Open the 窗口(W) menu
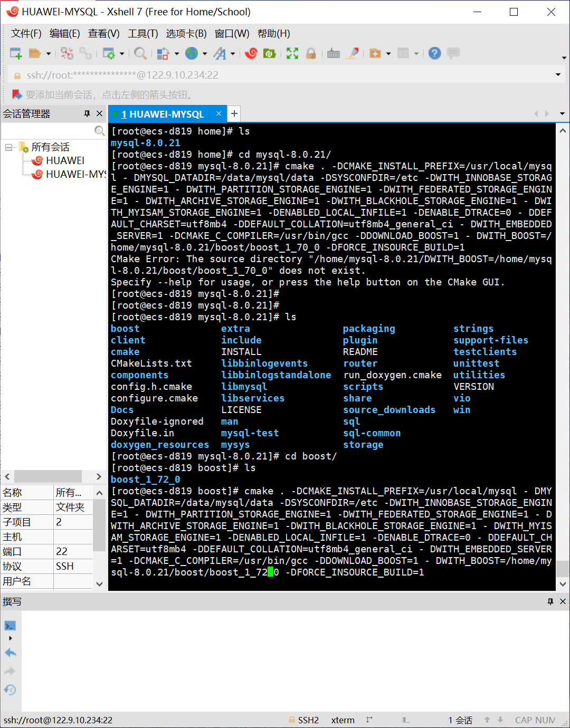The image size is (570, 728). point(232,34)
